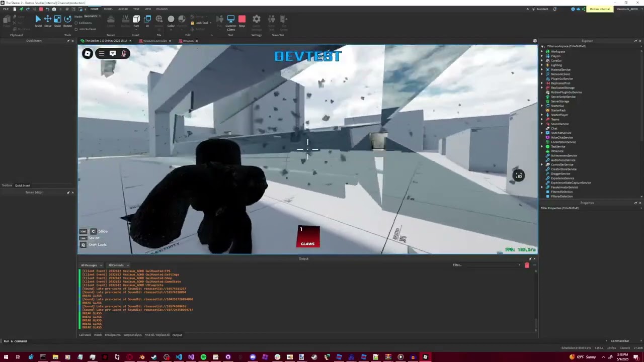644x362 pixels.
Task: Insert a new Part
Action: pos(136,20)
